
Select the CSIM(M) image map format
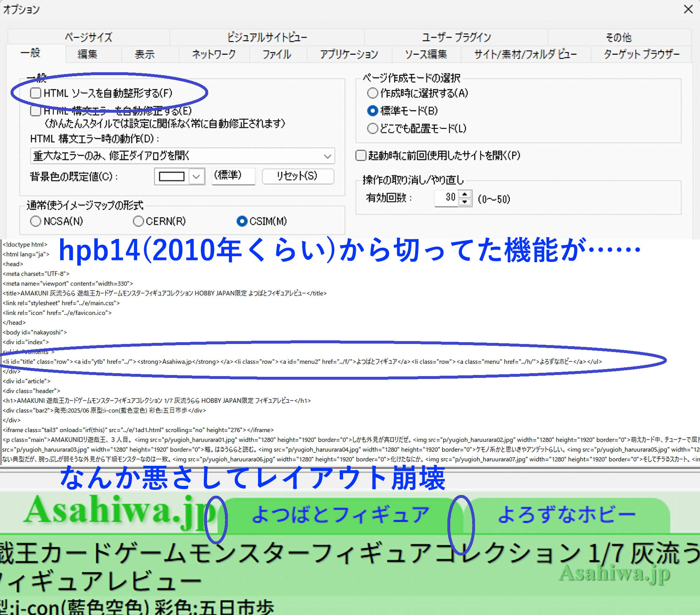coord(242,221)
